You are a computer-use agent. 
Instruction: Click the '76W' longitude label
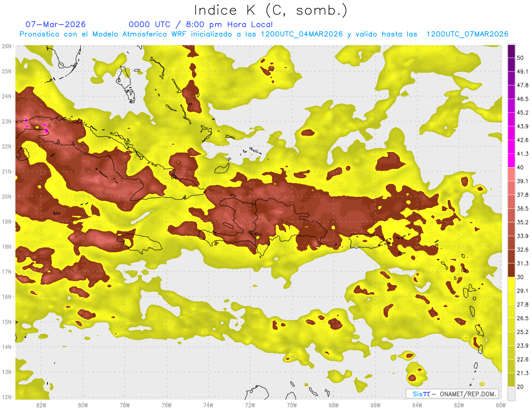coord(166,405)
